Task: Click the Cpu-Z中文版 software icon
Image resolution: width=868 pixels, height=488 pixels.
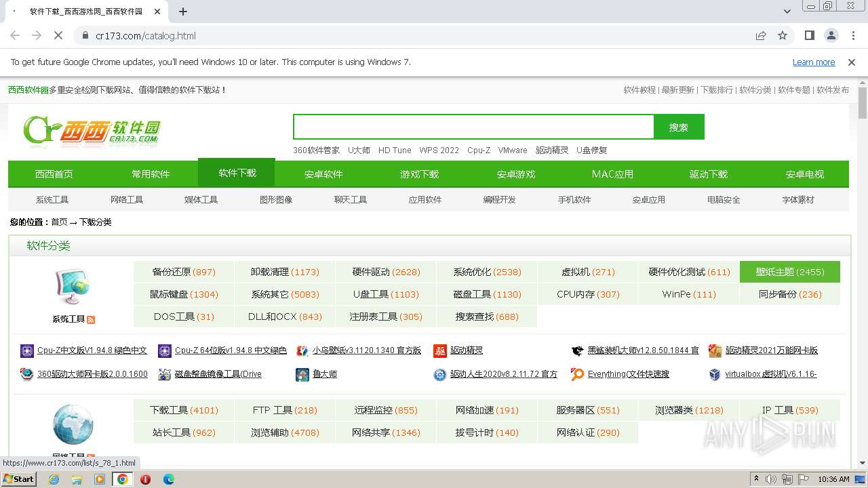Action: coord(27,351)
